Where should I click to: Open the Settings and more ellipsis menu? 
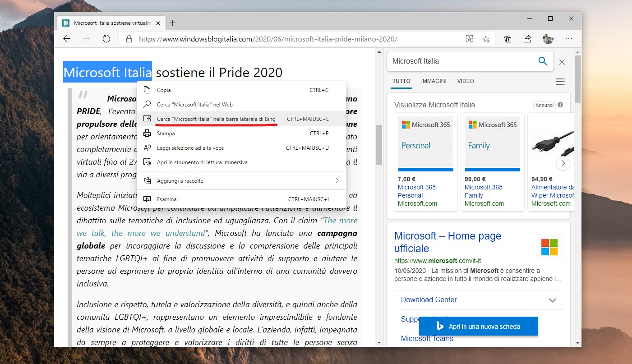click(569, 39)
